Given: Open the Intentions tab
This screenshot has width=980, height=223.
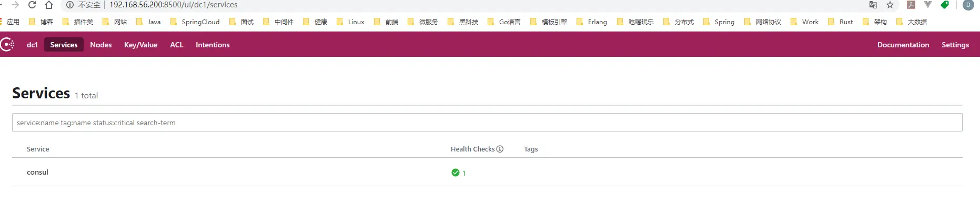Looking at the screenshot, I should (x=213, y=45).
